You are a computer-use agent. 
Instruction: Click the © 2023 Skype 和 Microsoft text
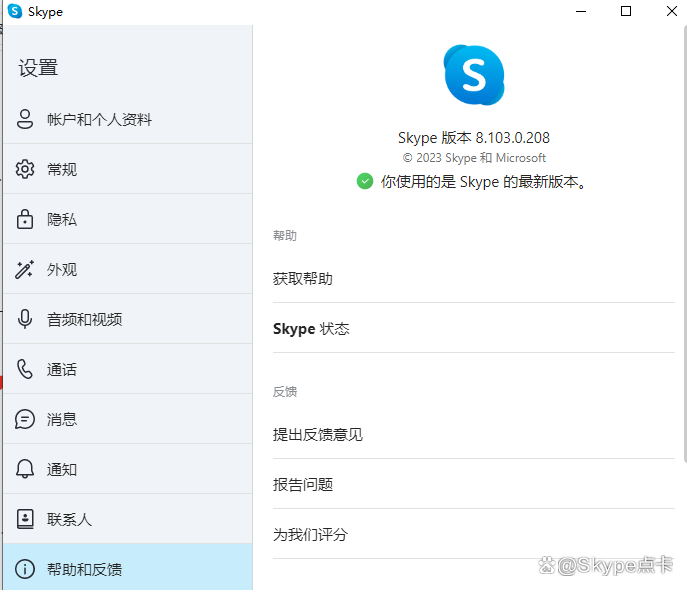coord(474,158)
